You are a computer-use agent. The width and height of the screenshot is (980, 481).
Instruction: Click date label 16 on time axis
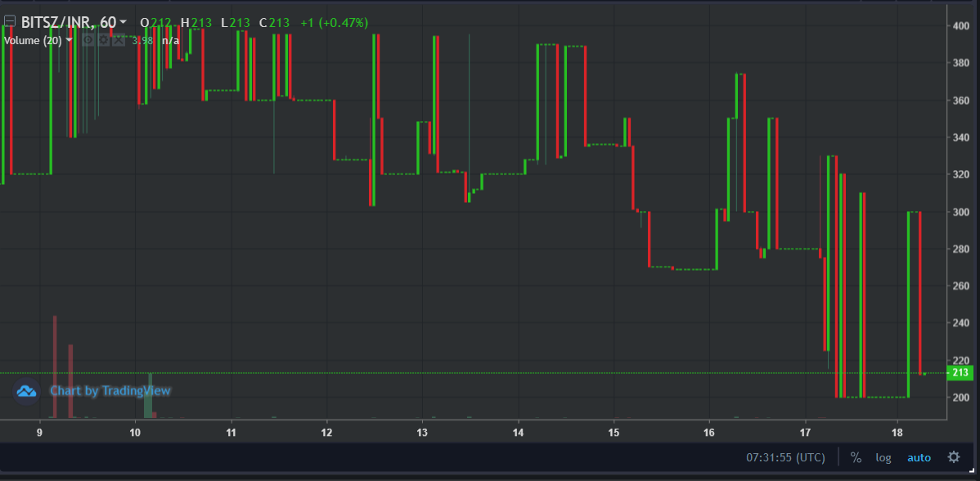(x=709, y=432)
